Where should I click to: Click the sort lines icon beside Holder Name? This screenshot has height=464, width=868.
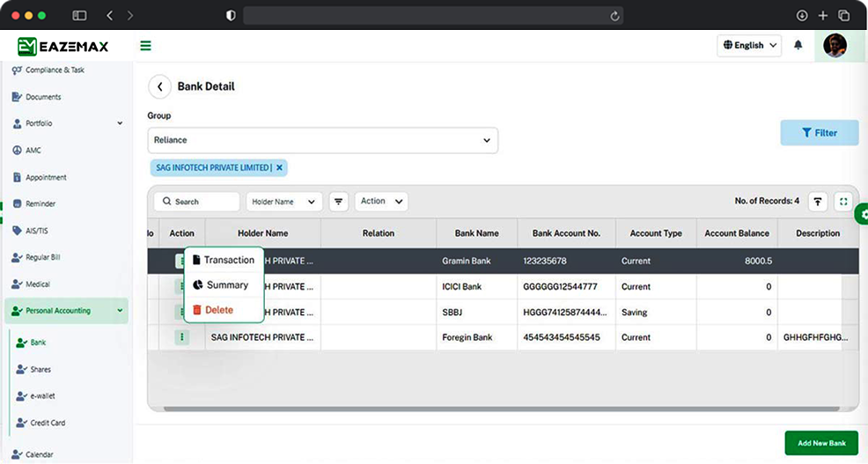[338, 202]
